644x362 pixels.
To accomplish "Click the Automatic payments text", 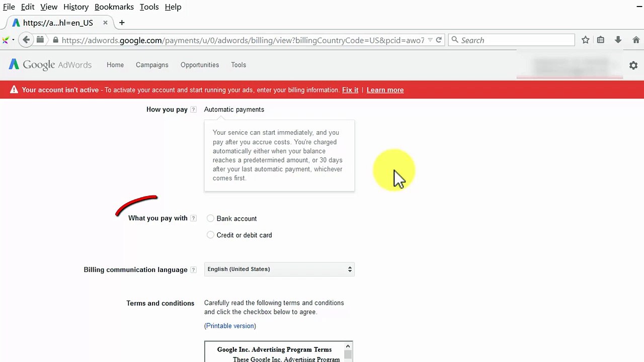I will pyautogui.click(x=234, y=110).
